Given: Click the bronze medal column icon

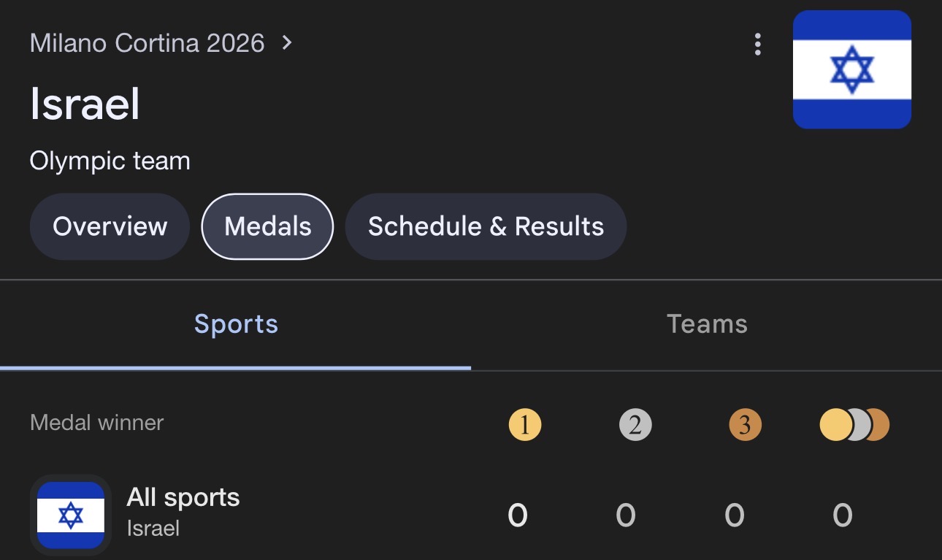Looking at the screenshot, I should click(744, 425).
